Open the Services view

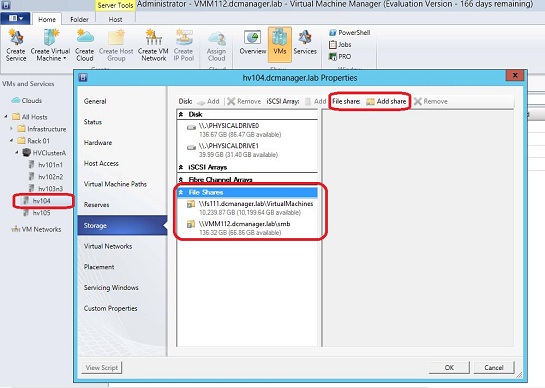click(305, 43)
